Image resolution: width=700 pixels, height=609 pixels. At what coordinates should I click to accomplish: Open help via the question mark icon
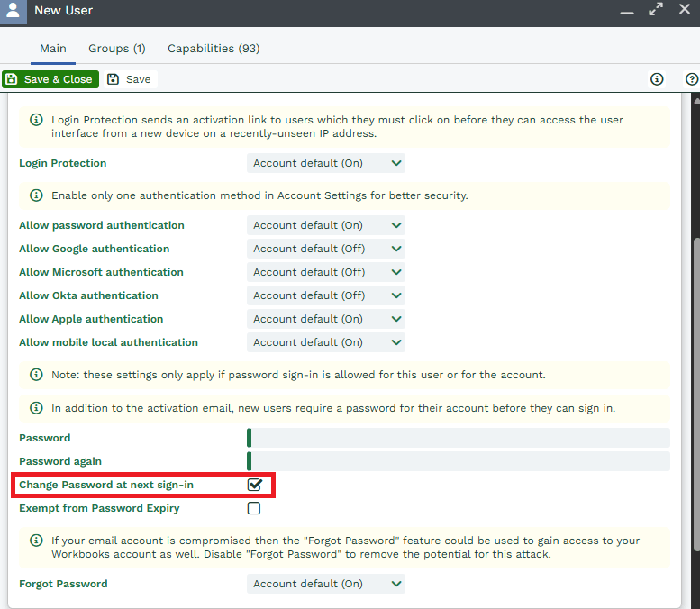[691, 79]
